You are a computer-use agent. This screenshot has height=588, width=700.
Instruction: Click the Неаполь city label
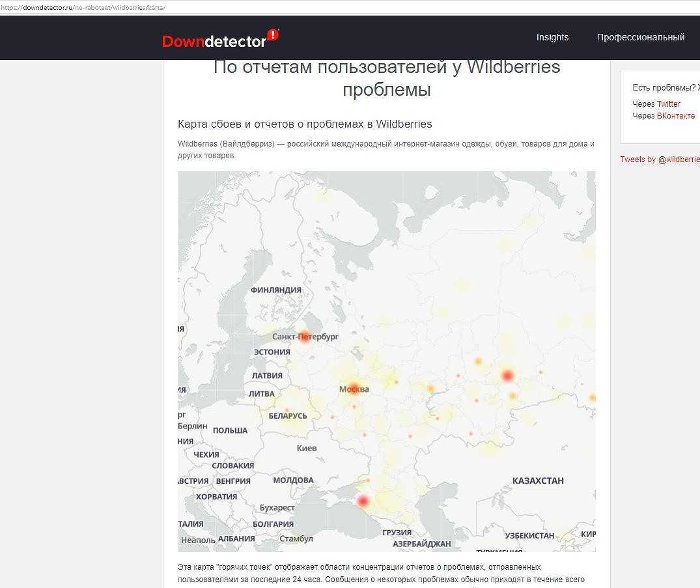pos(198,540)
